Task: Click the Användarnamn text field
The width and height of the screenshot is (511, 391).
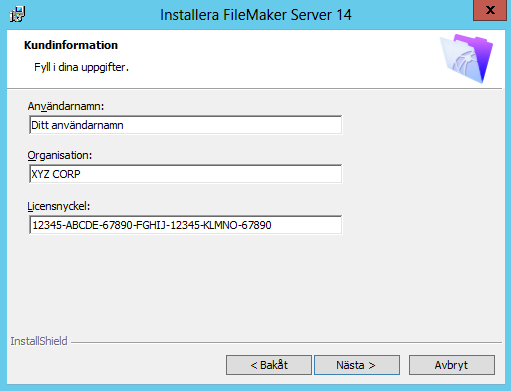Action: [x=185, y=125]
